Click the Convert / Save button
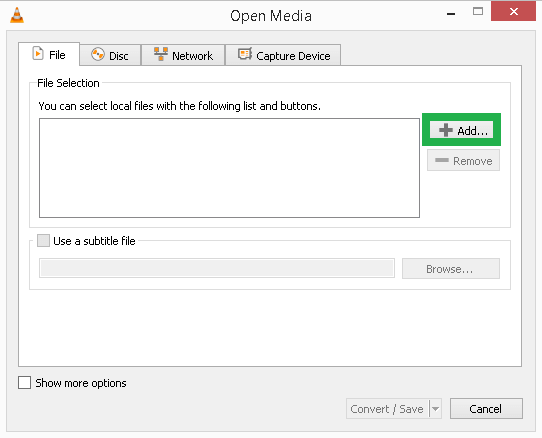The image size is (542, 438). (x=387, y=409)
